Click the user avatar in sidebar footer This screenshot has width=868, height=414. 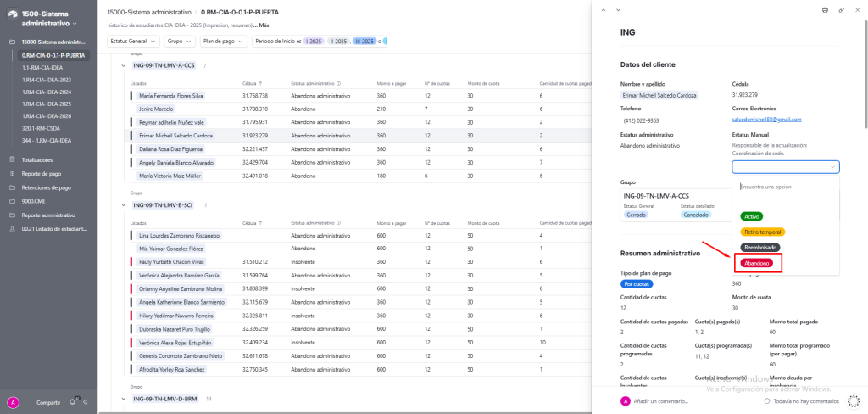[13, 403]
